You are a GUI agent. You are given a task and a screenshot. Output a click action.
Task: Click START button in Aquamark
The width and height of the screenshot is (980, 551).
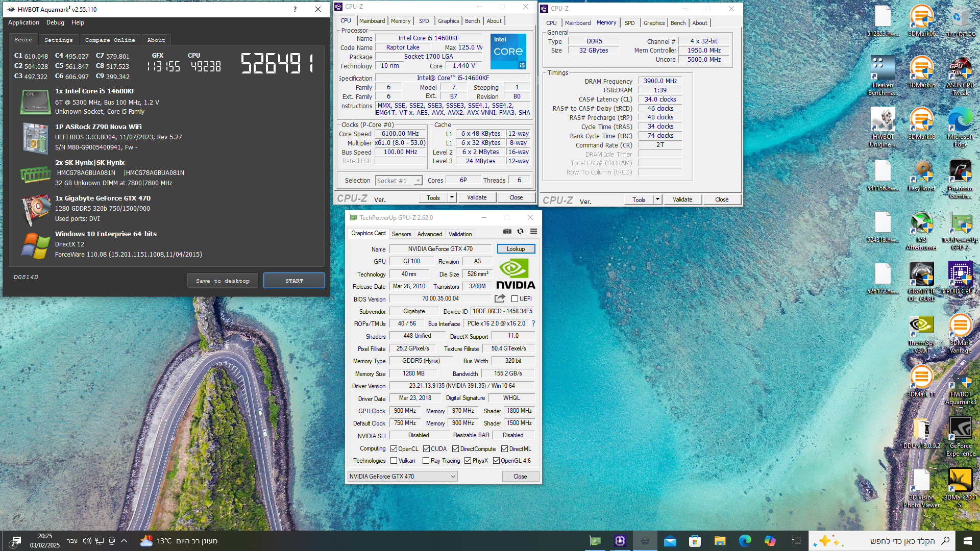click(x=294, y=281)
